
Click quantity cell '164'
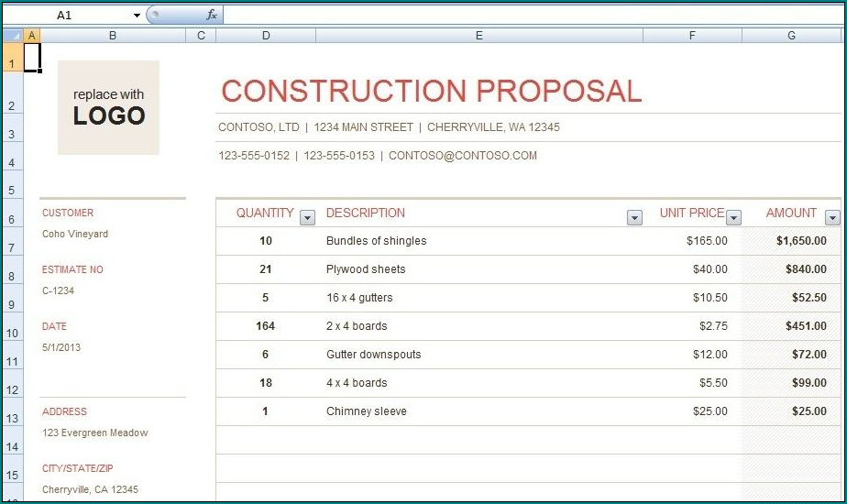(265, 326)
